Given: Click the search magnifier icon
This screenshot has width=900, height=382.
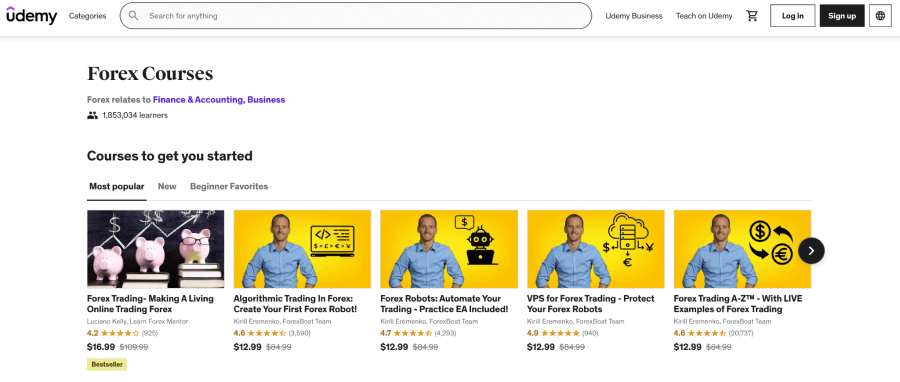Looking at the screenshot, I should point(134,15).
